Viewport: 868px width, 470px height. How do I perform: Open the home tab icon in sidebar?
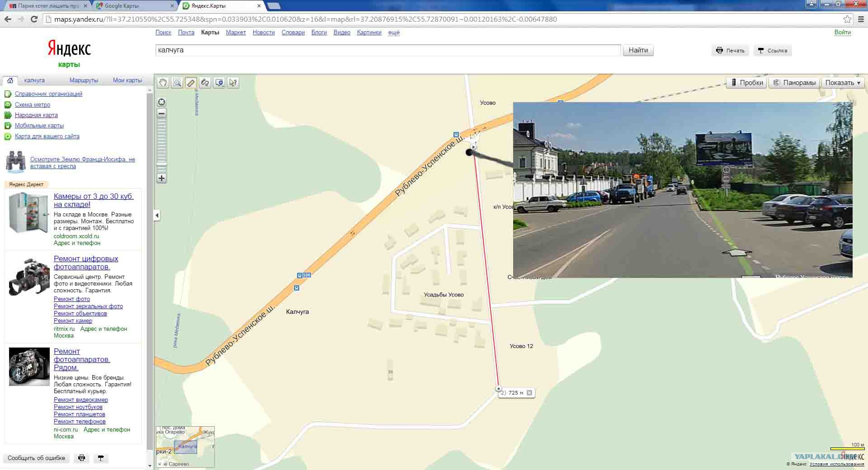click(x=10, y=80)
